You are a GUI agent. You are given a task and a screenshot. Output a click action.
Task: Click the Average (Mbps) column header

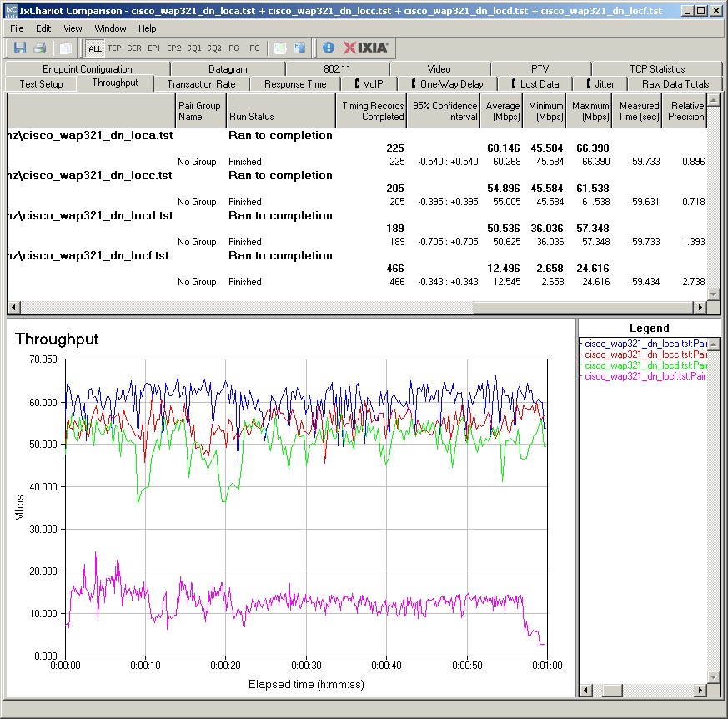(501, 111)
